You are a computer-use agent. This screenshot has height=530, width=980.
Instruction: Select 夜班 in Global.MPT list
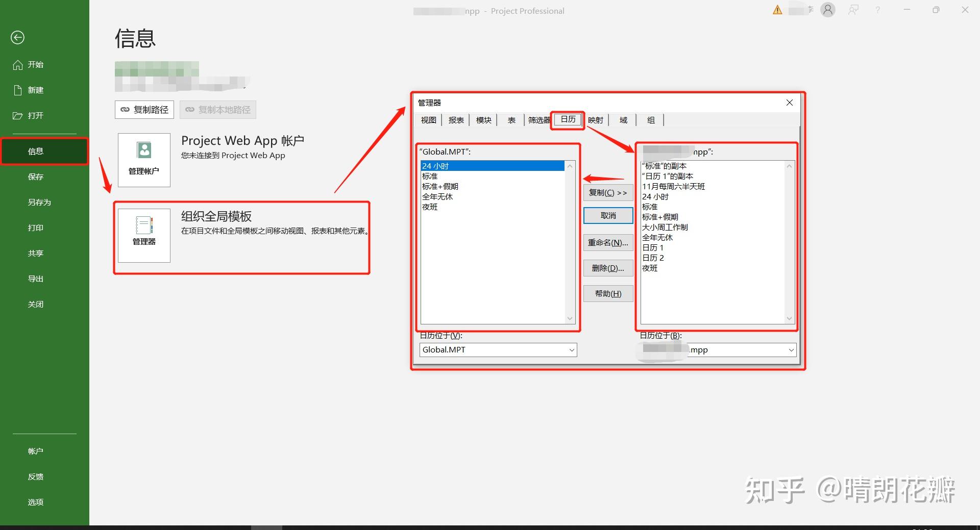tap(493, 207)
